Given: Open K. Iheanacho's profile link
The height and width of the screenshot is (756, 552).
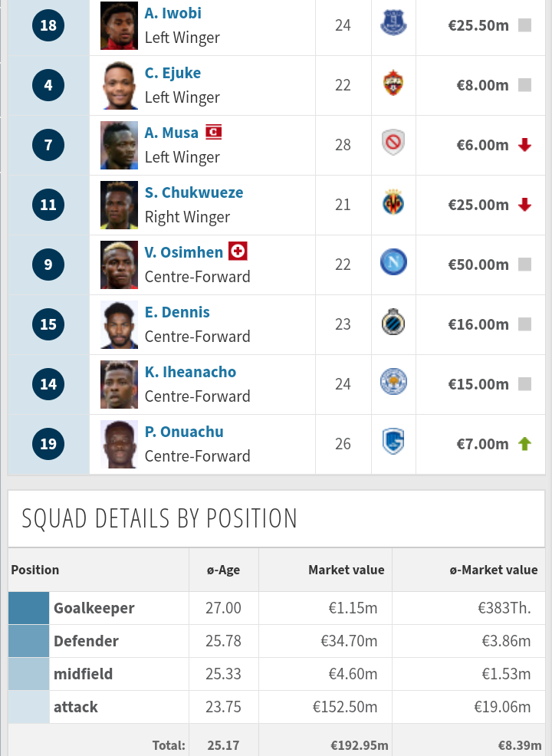Looking at the screenshot, I should tap(190, 372).
